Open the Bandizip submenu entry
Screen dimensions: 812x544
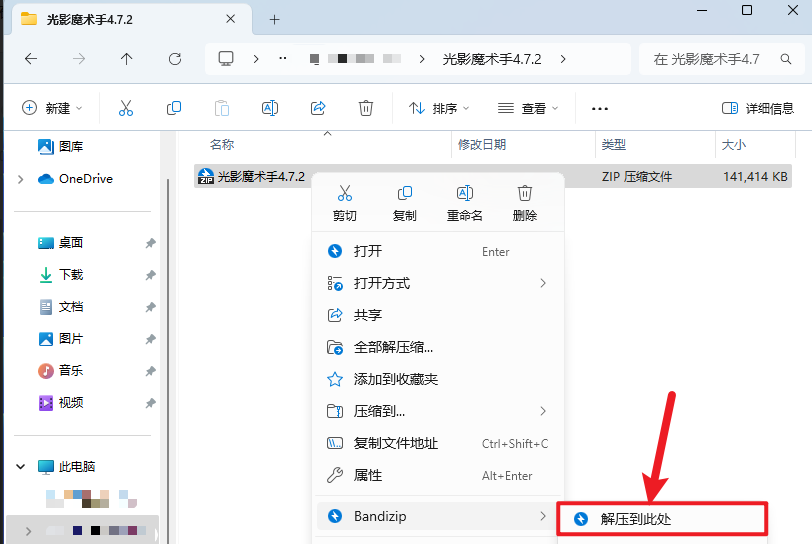tap(438, 516)
